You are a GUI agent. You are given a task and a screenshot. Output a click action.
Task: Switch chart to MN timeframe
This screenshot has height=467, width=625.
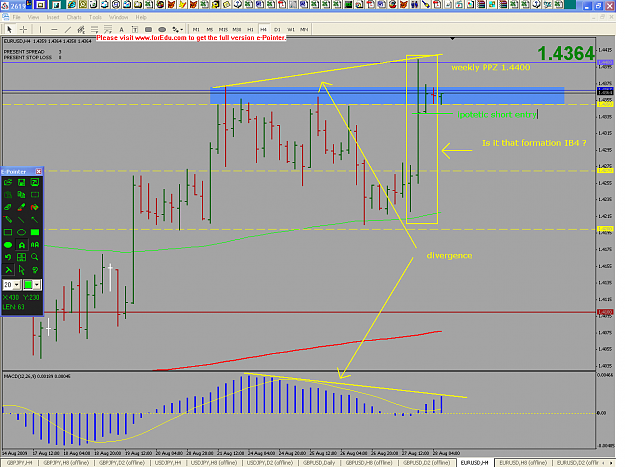(304, 29)
